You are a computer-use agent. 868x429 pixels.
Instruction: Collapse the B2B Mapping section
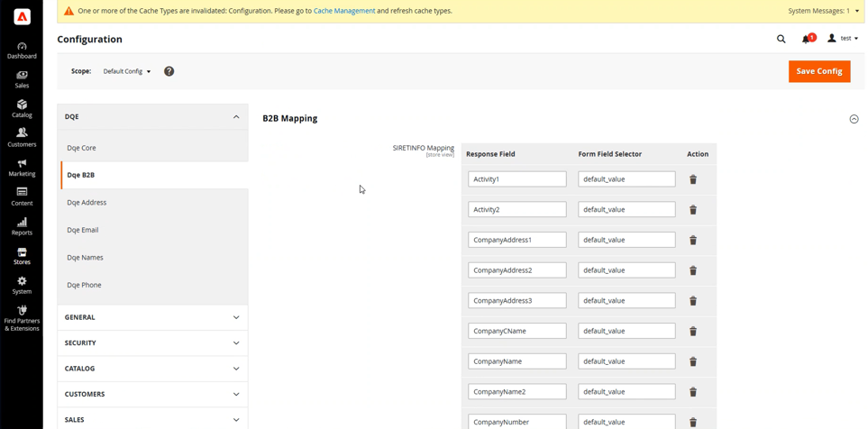pos(853,119)
